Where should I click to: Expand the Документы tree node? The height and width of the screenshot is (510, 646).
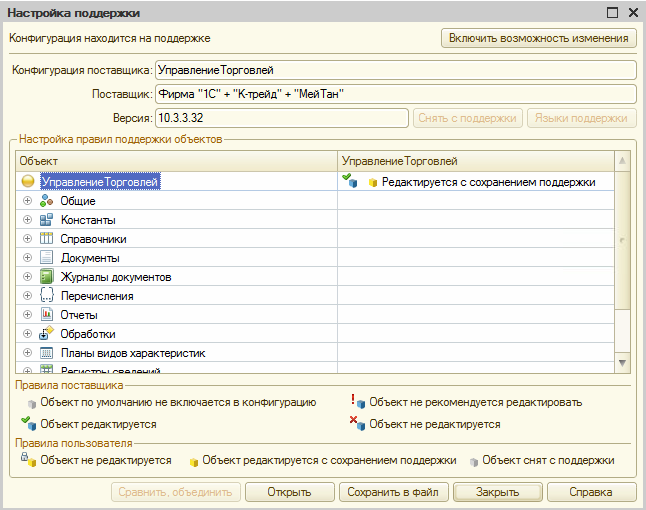[27, 257]
